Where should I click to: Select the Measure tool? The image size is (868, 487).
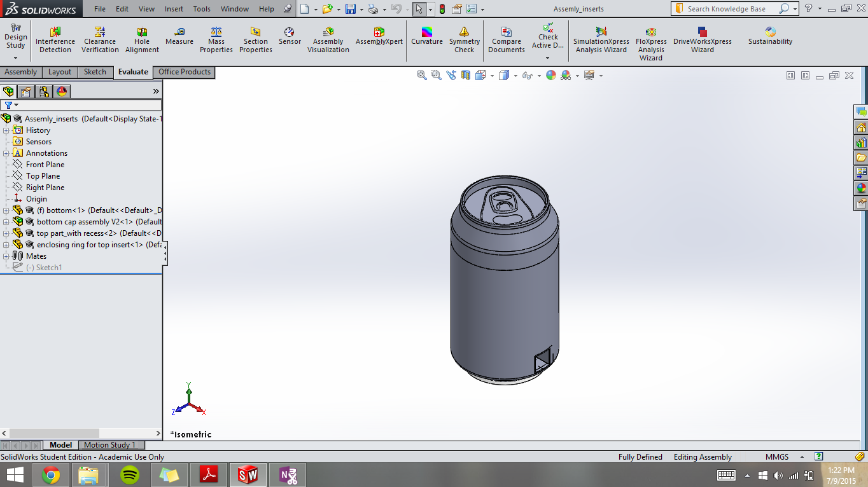[x=179, y=36]
